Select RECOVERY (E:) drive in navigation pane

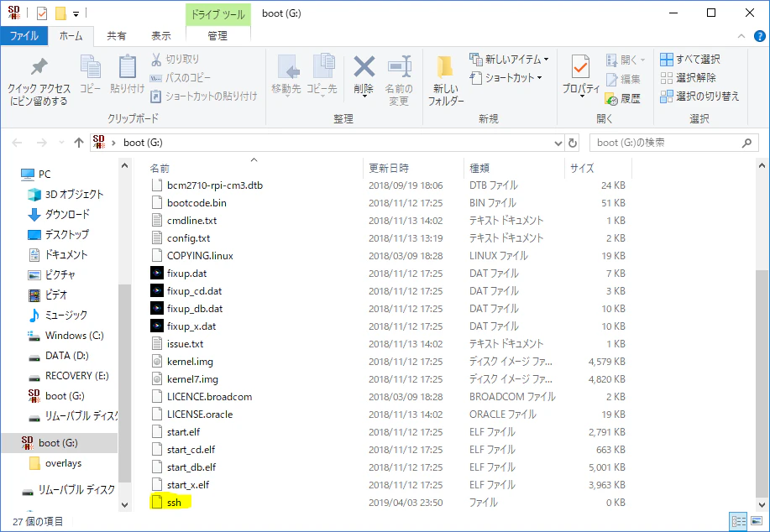click(x=76, y=376)
